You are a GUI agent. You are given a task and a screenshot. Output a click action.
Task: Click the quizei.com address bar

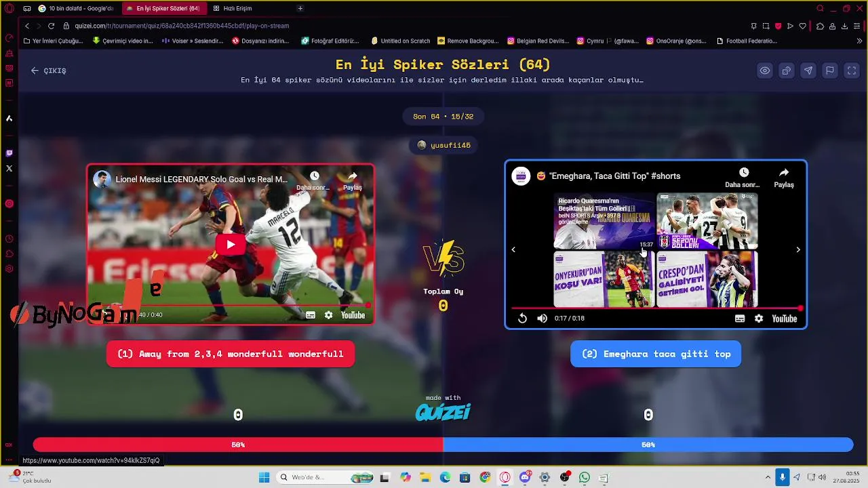pos(182,26)
